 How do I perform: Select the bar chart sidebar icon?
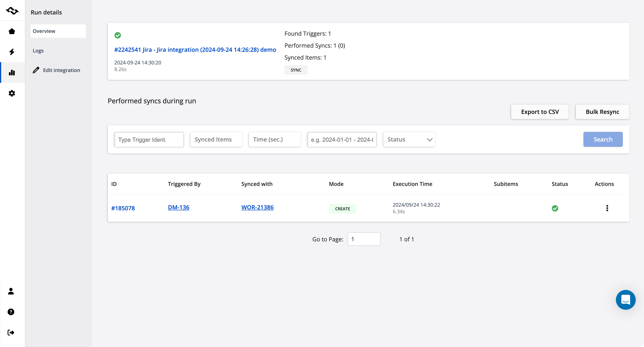tap(12, 72)
